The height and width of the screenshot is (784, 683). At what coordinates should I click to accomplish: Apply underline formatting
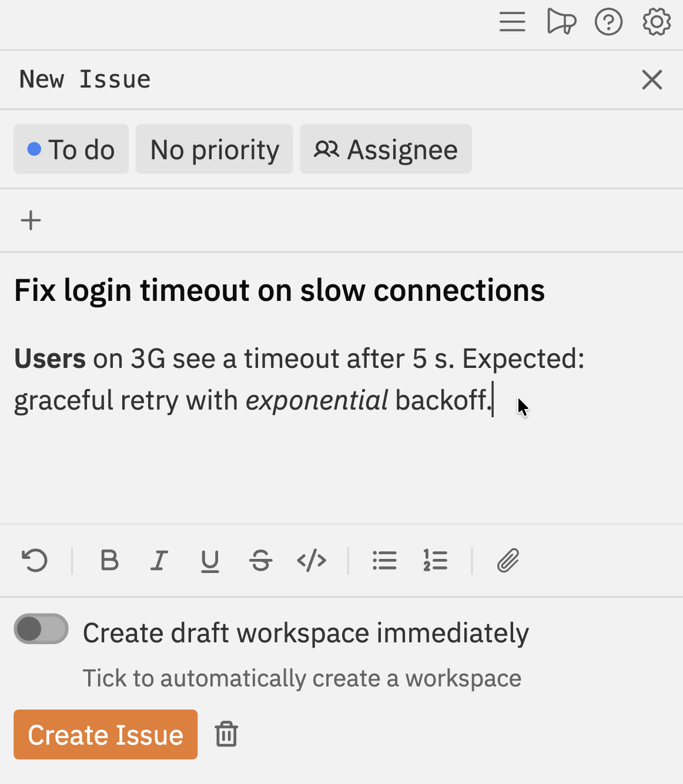point(210,560)
